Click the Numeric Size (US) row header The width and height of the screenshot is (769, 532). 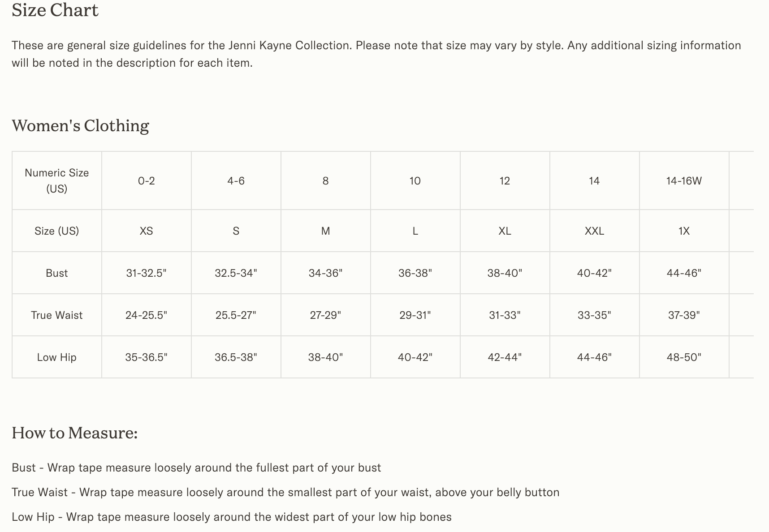point(57,180)
